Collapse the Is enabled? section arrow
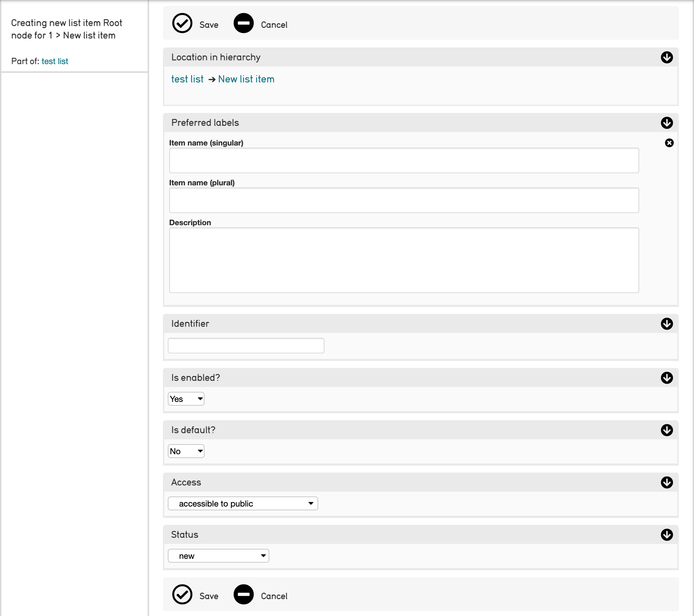This screenshot has width=694, height=616. click(667, 378)
